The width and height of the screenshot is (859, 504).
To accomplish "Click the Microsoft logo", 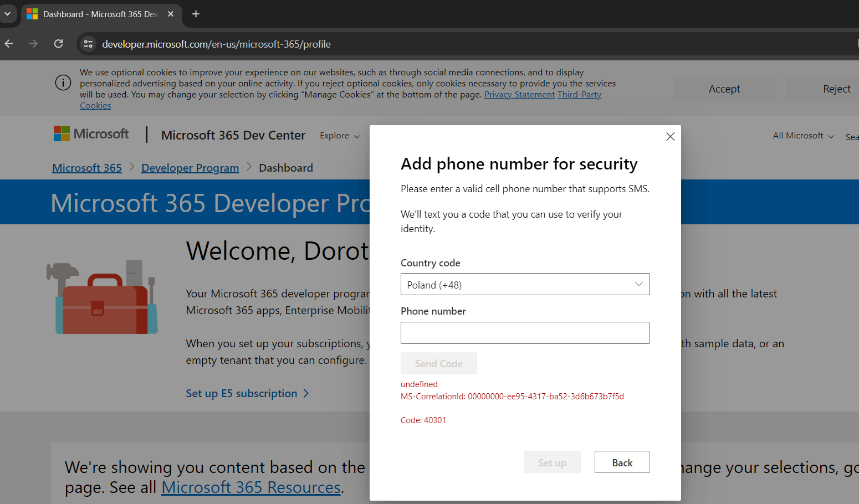I will tap(91, 133).
